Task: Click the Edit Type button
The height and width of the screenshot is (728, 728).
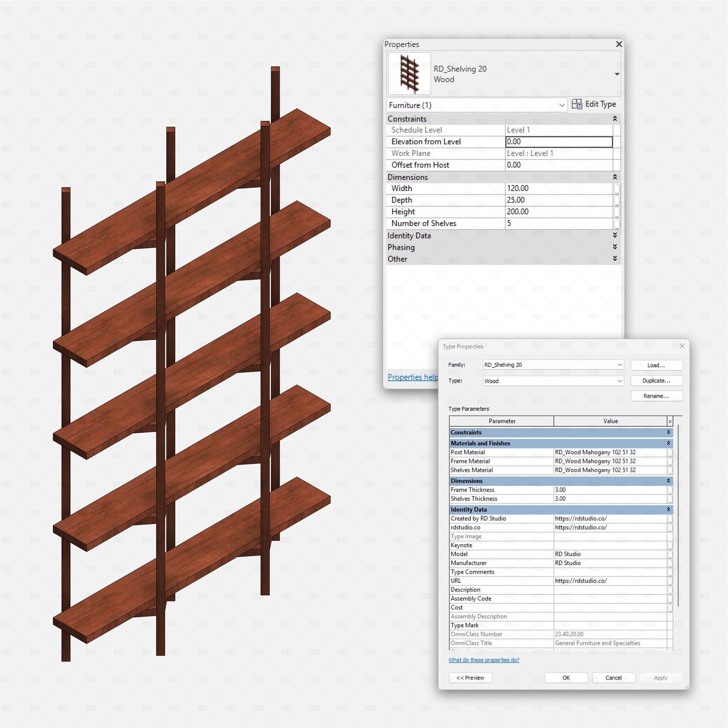Action: pyautogui.click(x=594, y=104)
